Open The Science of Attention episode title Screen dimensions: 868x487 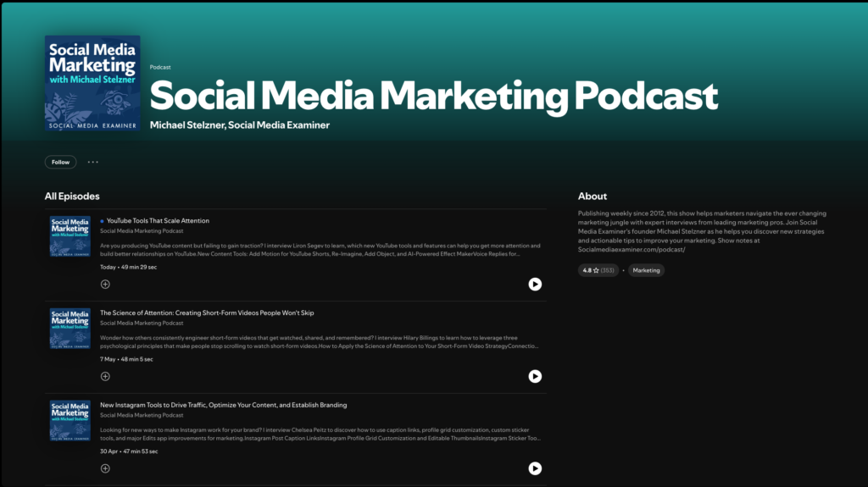pos(207,313)
